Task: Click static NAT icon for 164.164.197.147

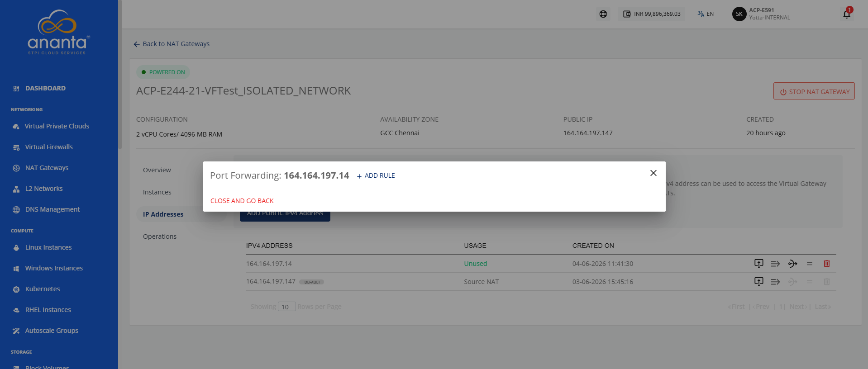Action: point(759,282)
